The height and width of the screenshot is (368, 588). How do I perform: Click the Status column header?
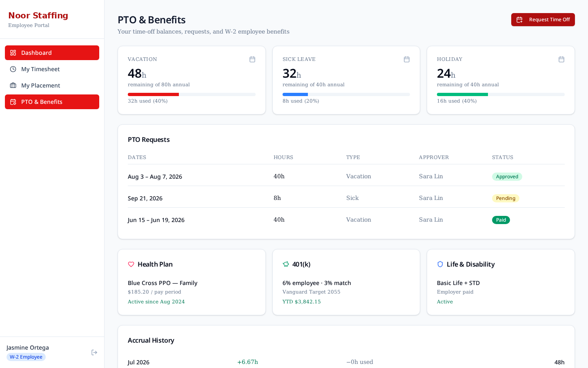click(x=503, y=157)
